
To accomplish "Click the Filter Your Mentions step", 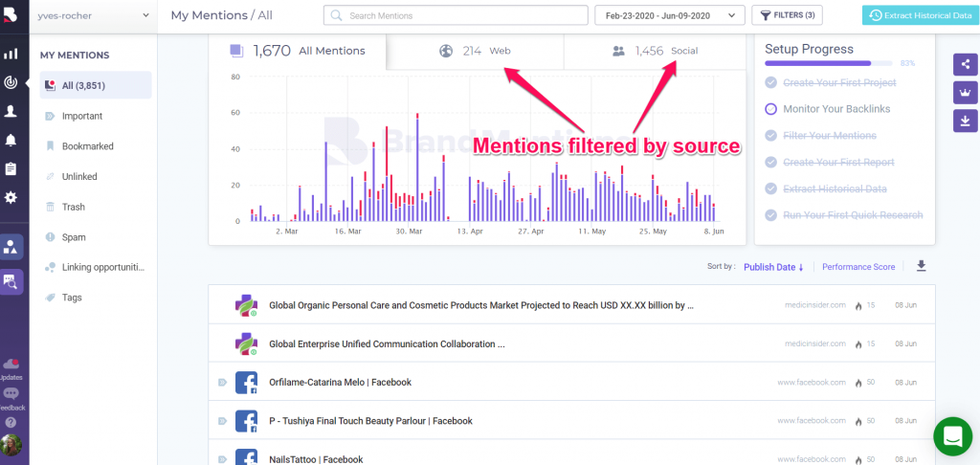I will tap(830, 136).
